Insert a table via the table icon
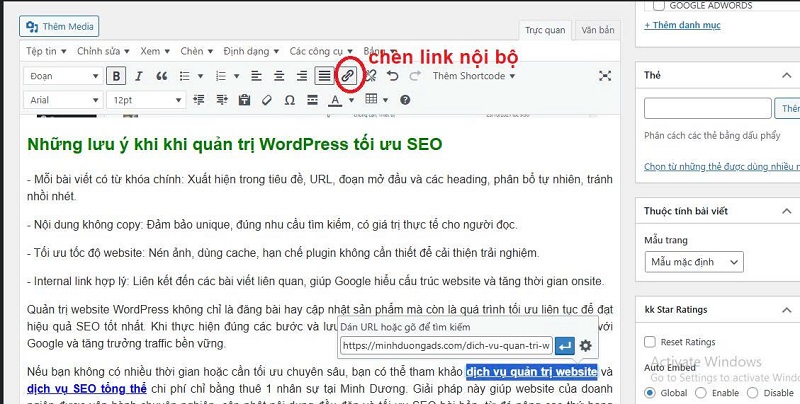The image size is (800, 404). click(371, 99)
